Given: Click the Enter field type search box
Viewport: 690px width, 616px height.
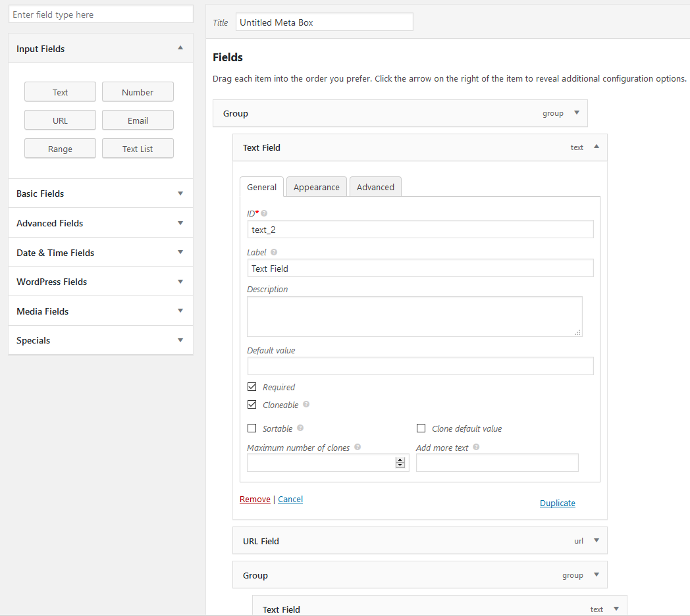Looking at the screenshot, I should pyautogui.click(x=101, y=14).
